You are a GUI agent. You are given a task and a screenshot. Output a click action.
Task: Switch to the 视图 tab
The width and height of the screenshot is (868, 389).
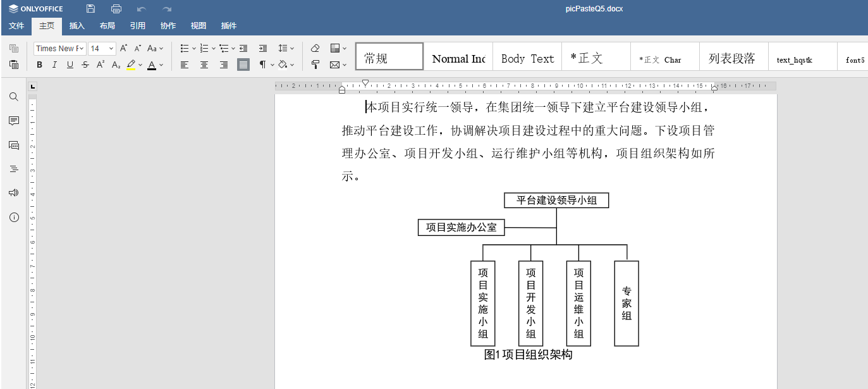(x=199, y=26)
